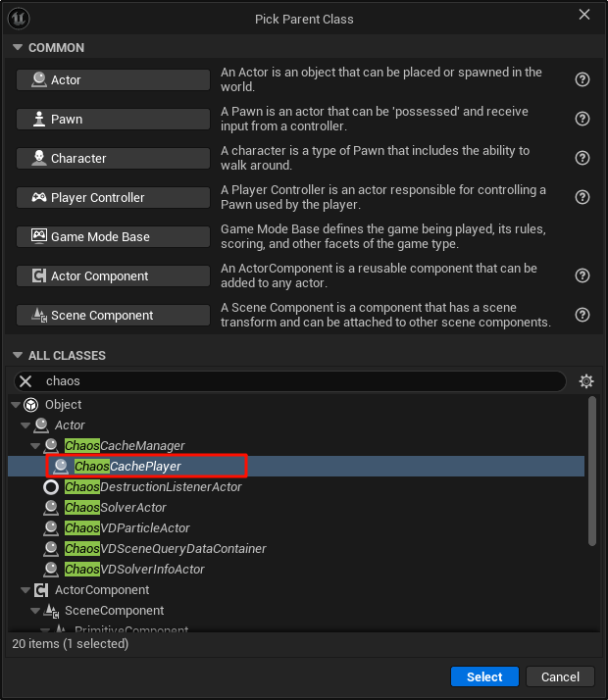The height and width of the screenshot is (700, 608).
Task: Click the ChaosVDParticleActor row icon
Action: 51,528
